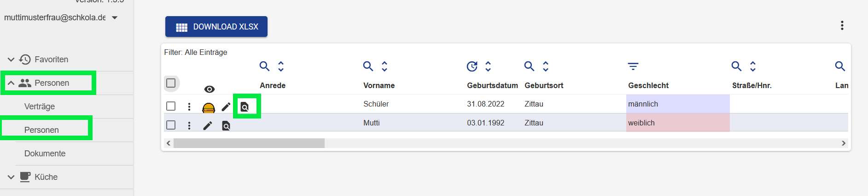
Task: Tick the checkbox for the Mutti row
Action: coord(171,125)
